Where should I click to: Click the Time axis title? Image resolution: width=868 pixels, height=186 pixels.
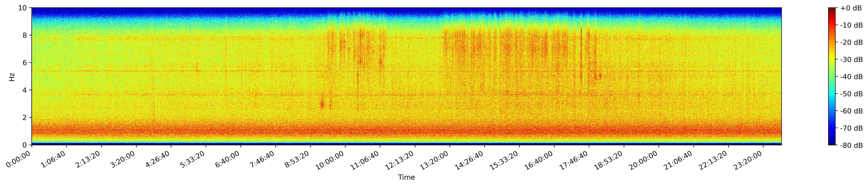tap(406, 178)
